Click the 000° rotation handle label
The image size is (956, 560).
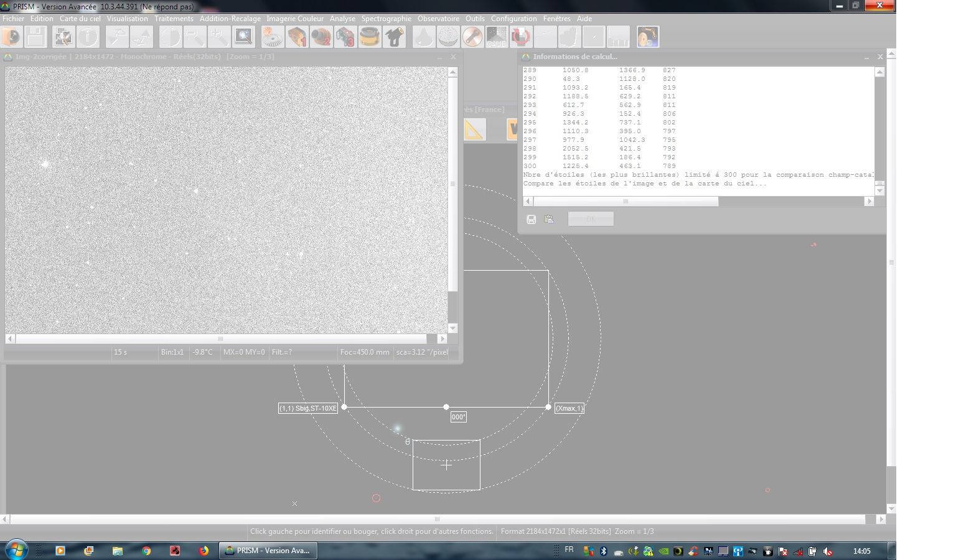(458, 417)
